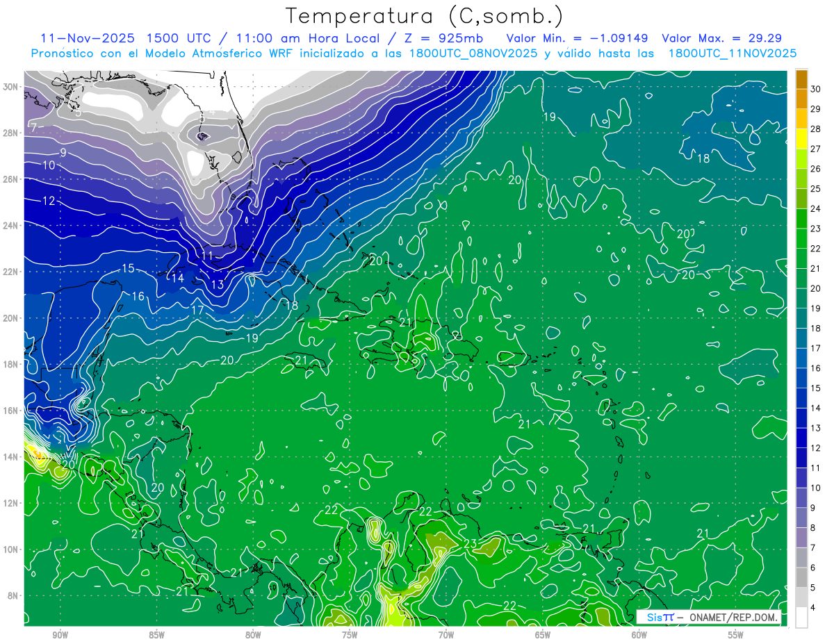Screen dimensions: 834x644
Task: Click legend value 20 on the color scale
Action: [816, 288]
